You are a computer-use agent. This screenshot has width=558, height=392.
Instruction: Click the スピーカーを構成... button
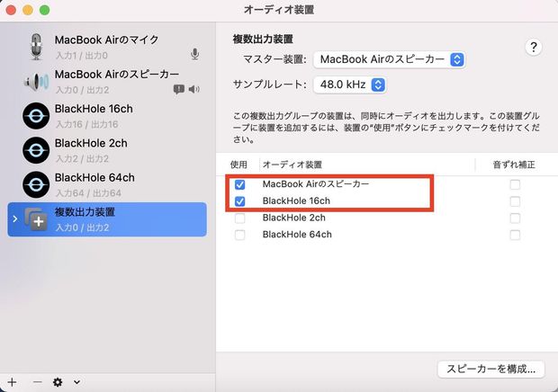pyautogui.click(x=491, y=369)
